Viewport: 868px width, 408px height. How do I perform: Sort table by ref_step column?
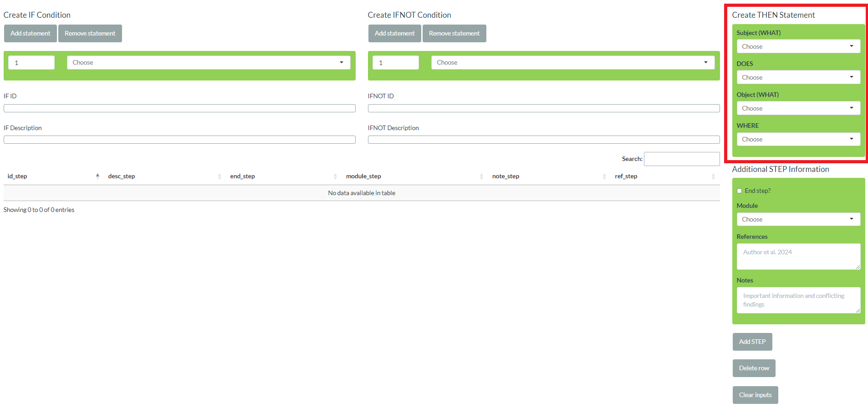(x=626, y=176)
